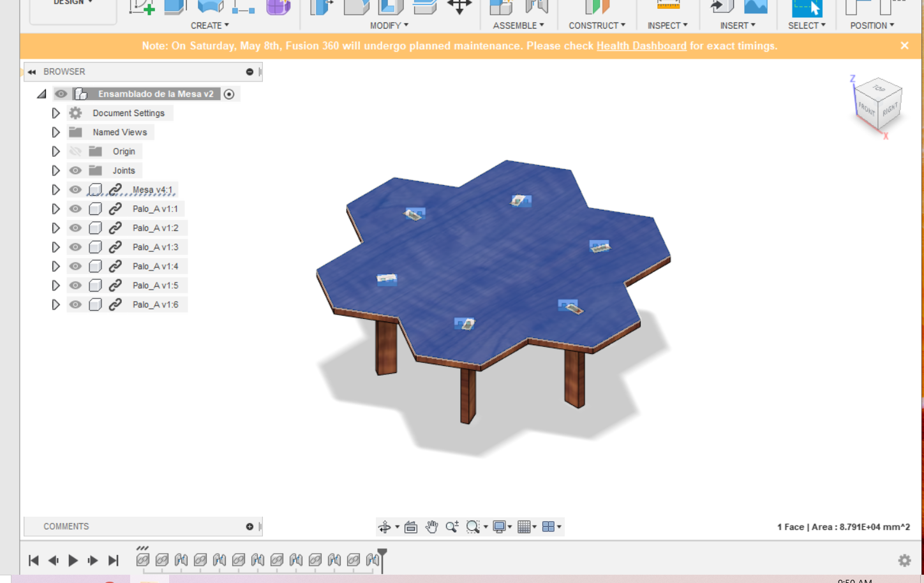Select the first feature in the timeline

pyautogui.click(x=143, y=560)
